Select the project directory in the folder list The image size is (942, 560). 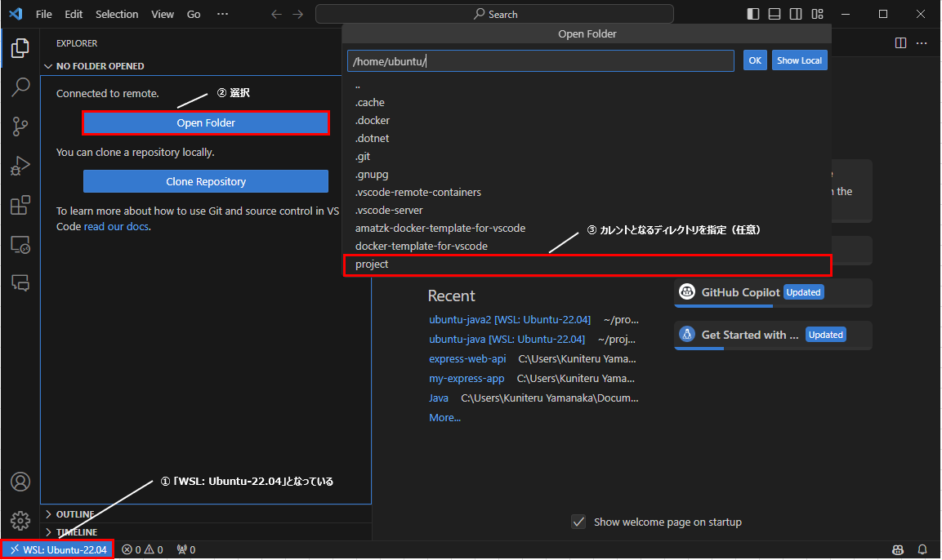pos(373,264)
